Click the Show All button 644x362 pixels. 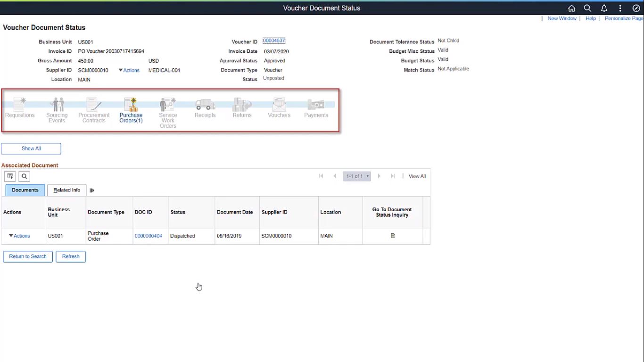click(31, 148)
